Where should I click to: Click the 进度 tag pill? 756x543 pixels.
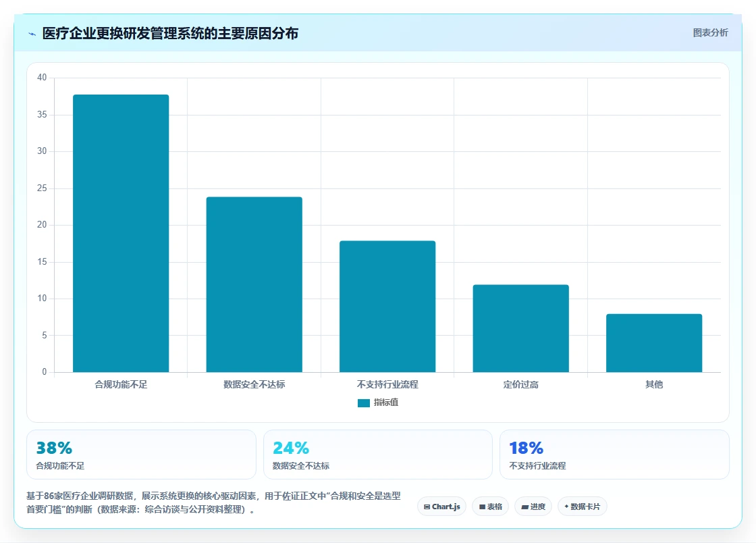(x=533, y=507)
